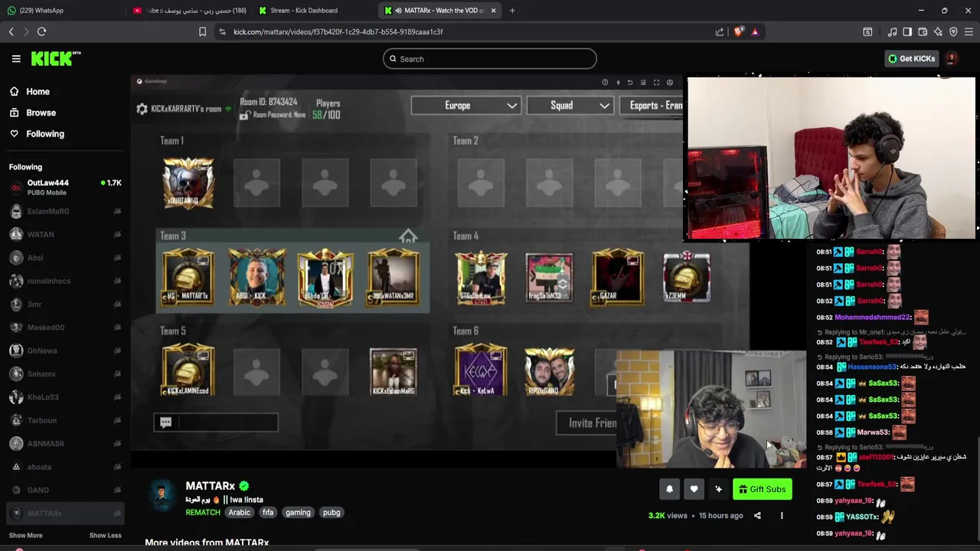This screenshot has height=551, width=980.
Task: Click Show More in Following list
Action: click(x=26, y=535)
